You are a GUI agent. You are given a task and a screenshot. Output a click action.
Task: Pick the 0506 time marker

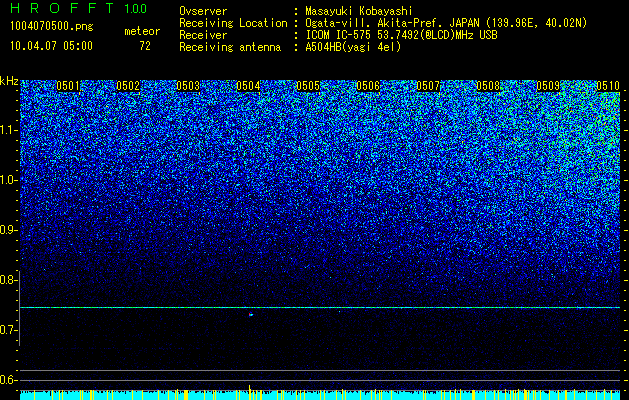coord(368,86)
